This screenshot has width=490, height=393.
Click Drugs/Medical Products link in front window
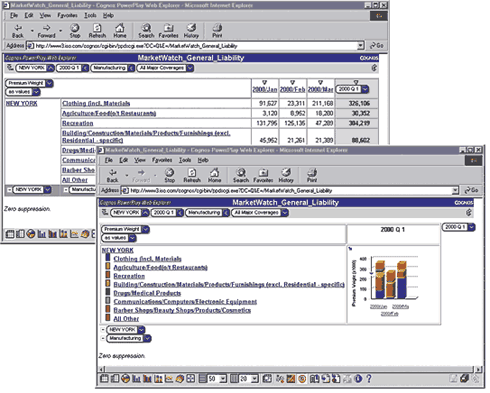tap(147, 293)
